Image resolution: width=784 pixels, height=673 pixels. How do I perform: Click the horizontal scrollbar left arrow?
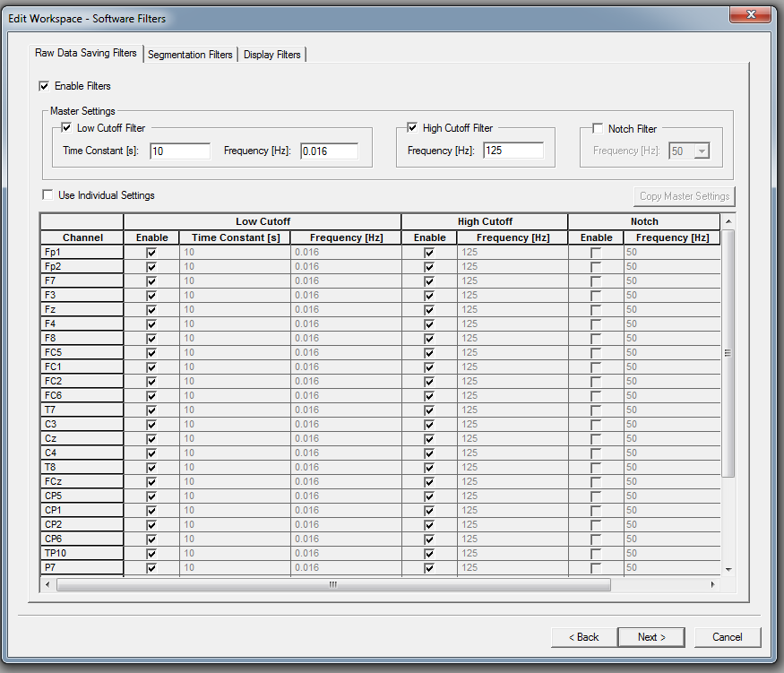47,584
